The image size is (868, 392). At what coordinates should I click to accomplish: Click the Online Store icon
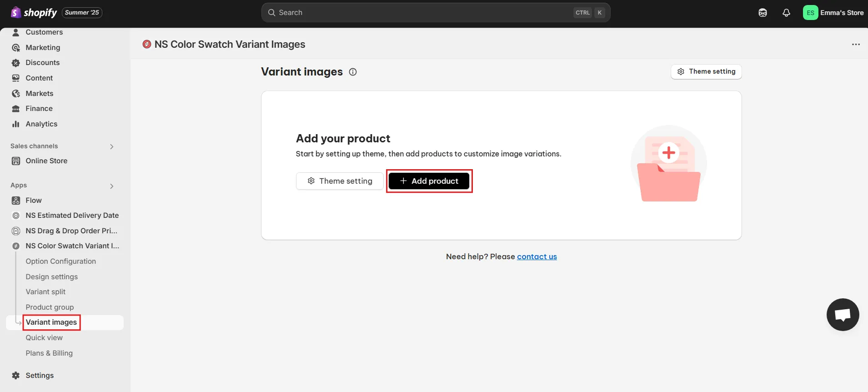point(16,161)
